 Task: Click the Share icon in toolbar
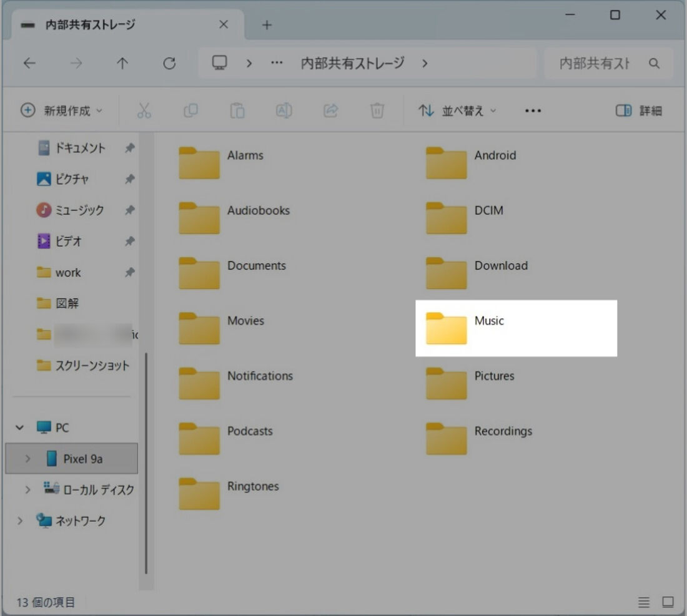click(x=331, y=110)
